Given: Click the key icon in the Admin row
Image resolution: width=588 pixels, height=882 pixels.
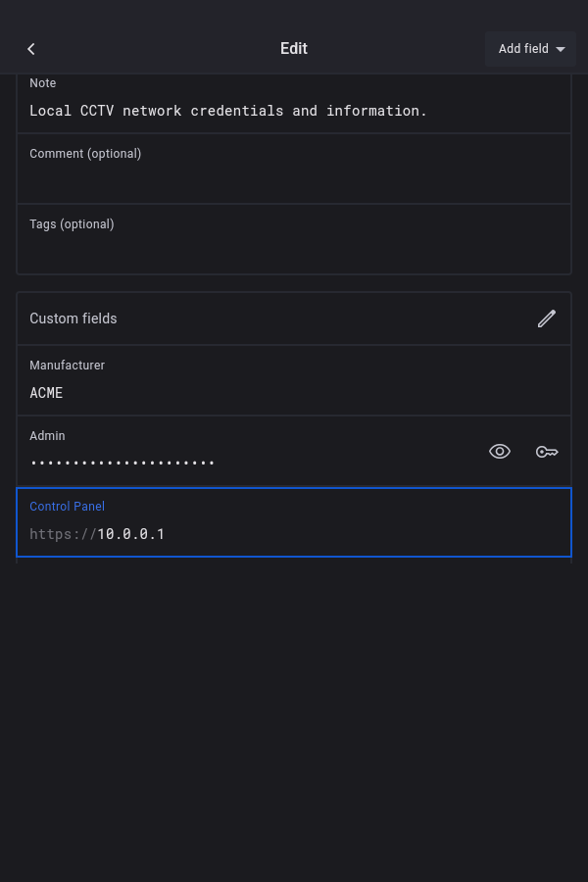Looking at the screenshot, I should (x=547, y=451).
